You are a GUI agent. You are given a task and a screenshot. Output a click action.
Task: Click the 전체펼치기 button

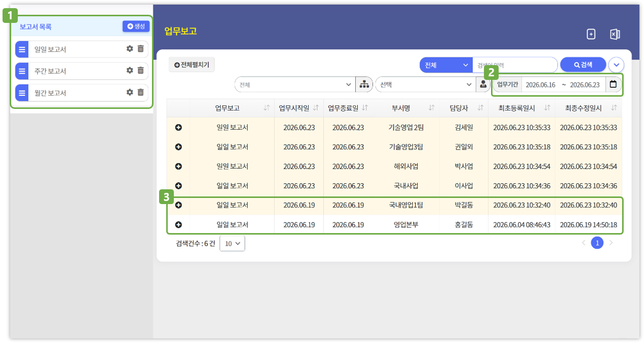192,65
